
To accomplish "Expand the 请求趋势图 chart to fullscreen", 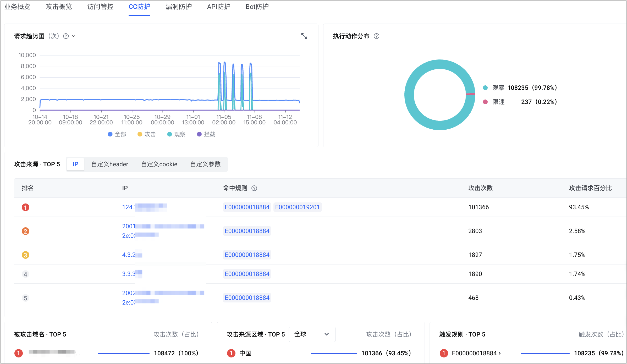I will point(304,36).
